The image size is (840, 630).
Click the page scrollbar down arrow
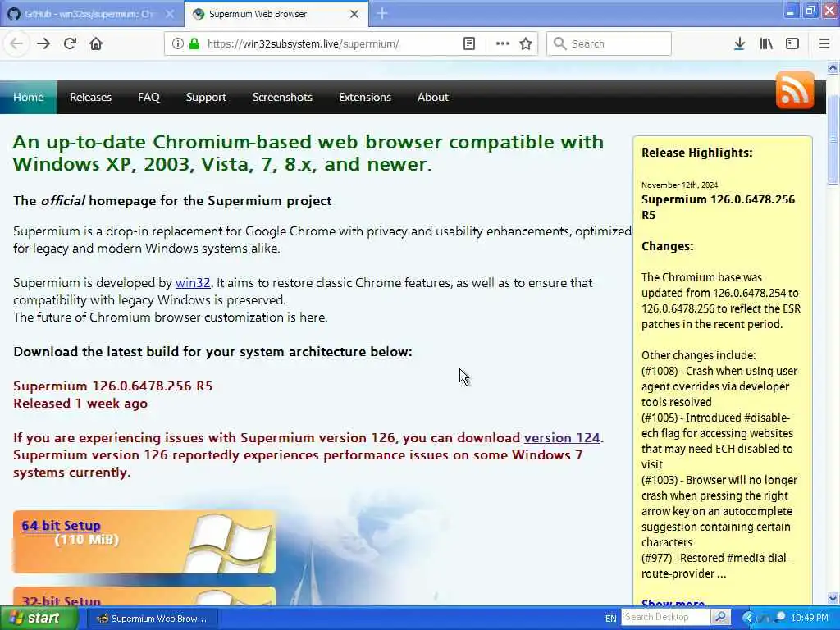(833, 598)
